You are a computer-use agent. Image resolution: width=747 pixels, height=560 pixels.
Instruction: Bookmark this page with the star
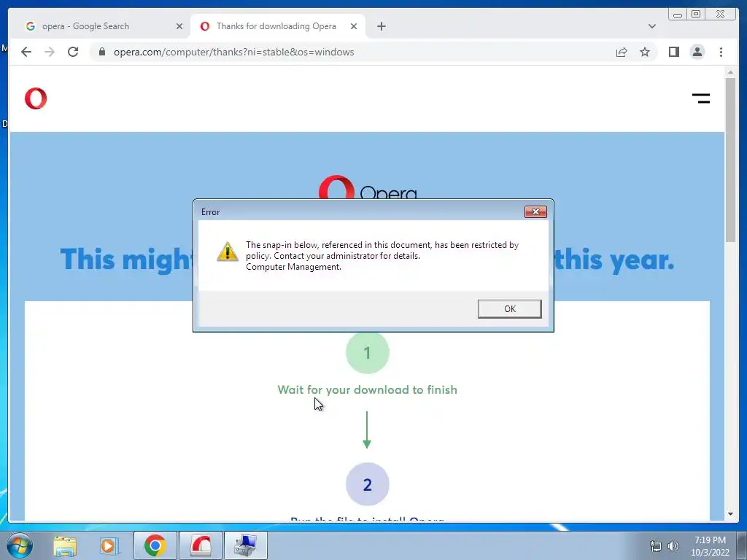click(x=645, y=52)
